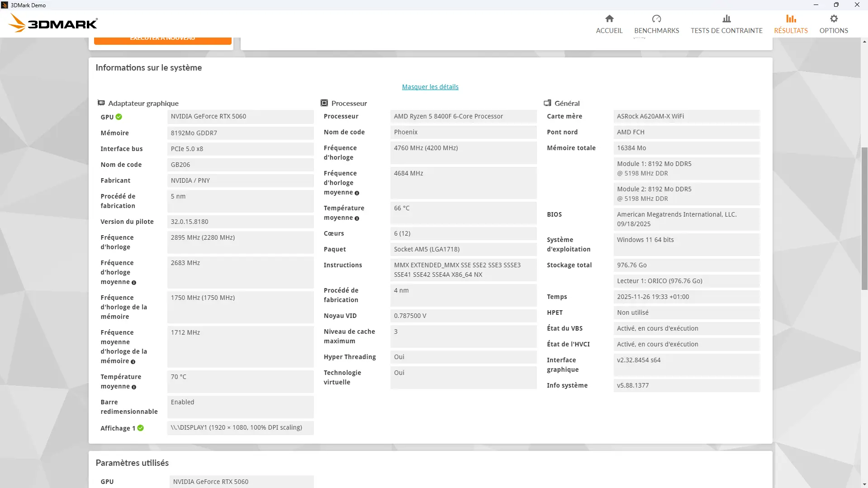Show info for GPU memory clock average
868x488 pixels.
click(133, 362)
